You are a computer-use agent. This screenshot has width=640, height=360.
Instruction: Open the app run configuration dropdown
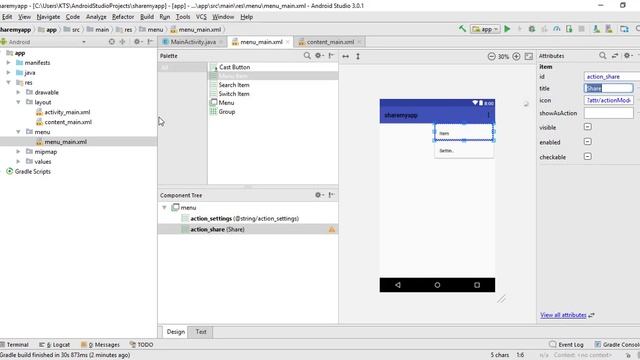485,29
